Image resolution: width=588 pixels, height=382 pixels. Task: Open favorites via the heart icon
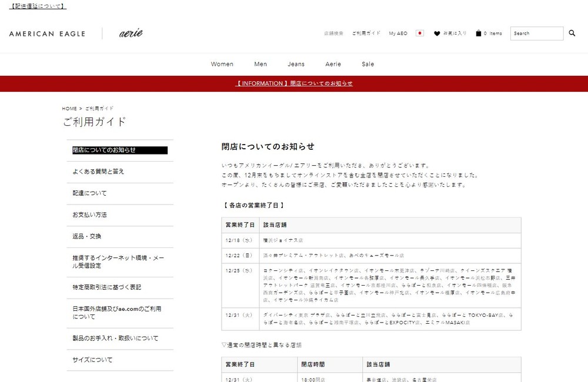pos(437,33)
